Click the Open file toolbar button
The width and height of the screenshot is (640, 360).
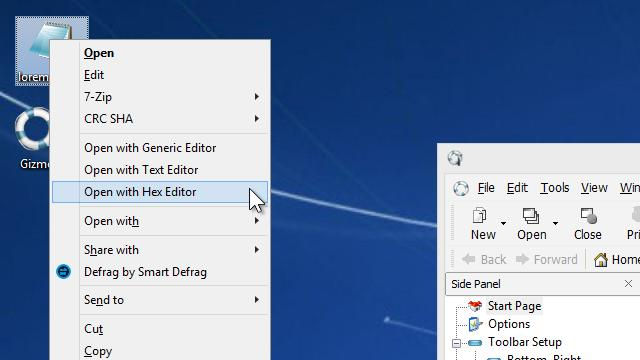pos(531,224)
